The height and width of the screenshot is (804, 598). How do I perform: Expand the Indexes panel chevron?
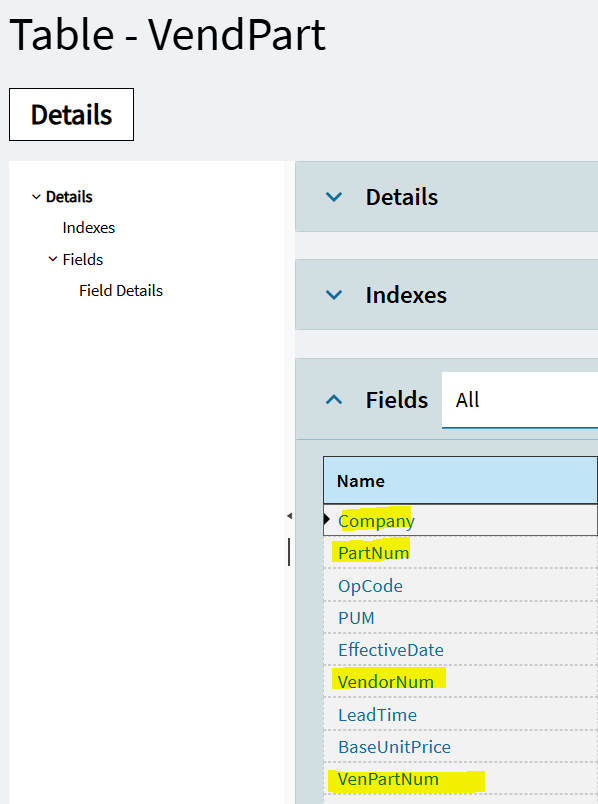pos(334,295)
